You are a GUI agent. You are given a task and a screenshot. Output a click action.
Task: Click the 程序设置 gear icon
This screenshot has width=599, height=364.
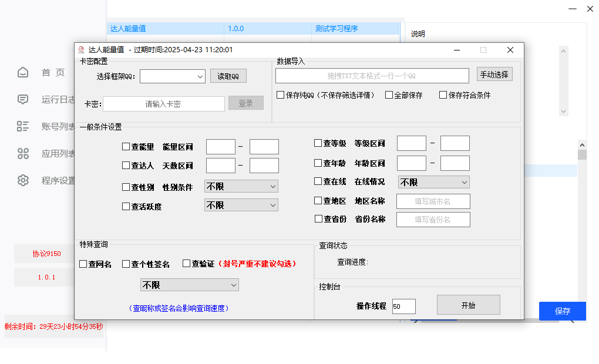23,180
